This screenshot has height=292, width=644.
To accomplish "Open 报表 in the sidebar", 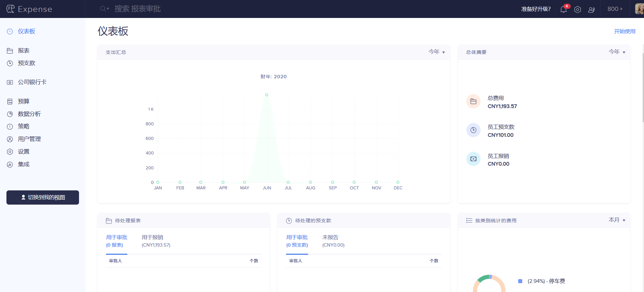I will coord(24,50).
